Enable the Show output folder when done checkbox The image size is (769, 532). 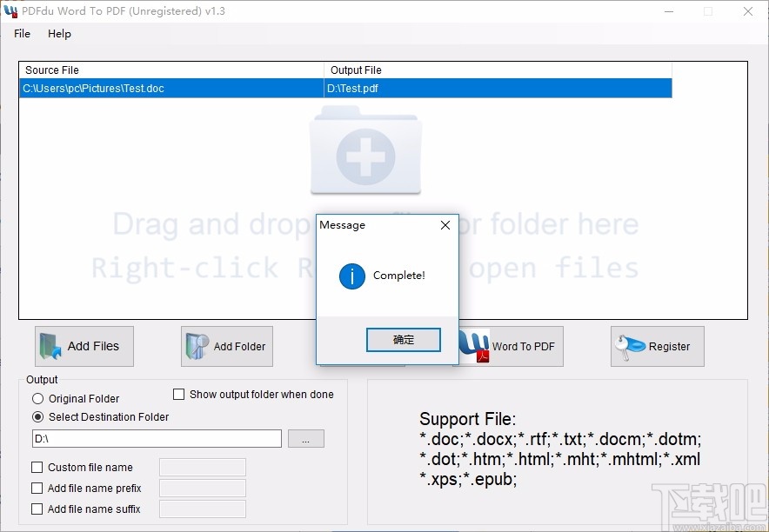[x=179, y=394]
